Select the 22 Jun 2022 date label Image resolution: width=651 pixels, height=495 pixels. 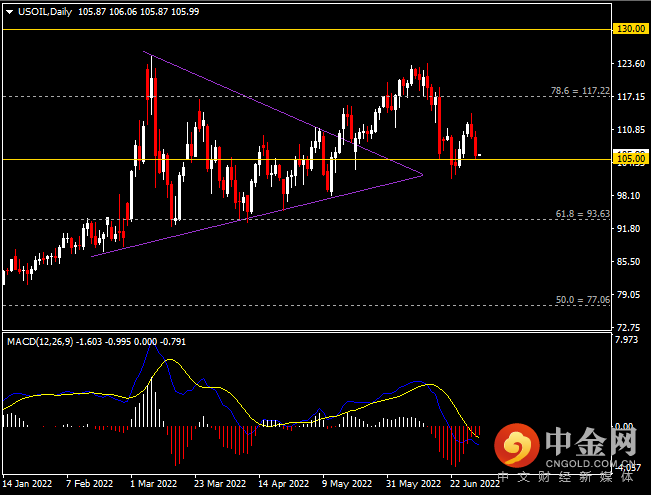coord(475,484)
